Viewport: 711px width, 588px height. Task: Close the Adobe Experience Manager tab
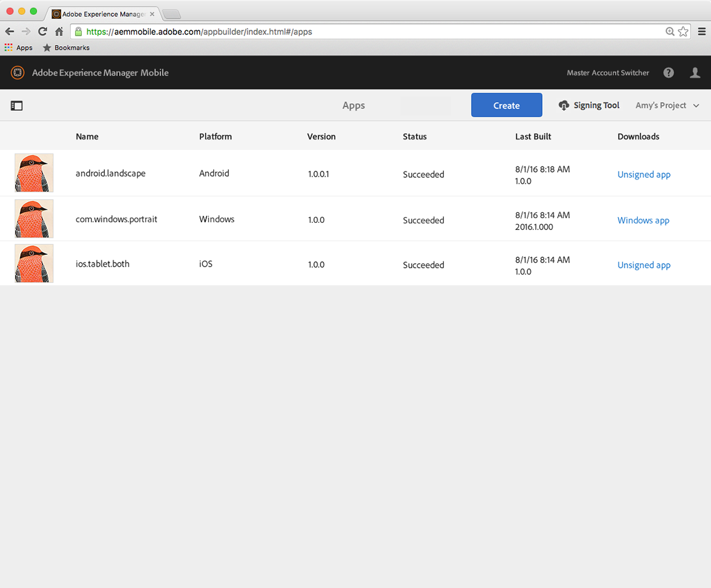pos(152,14)
